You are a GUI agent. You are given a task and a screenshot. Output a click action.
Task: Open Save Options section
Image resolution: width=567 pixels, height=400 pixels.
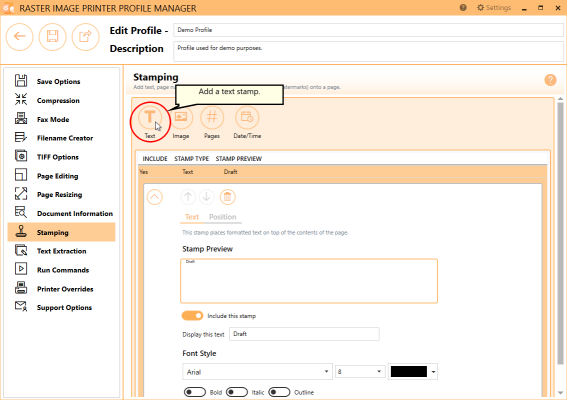(x=61, y=81)
